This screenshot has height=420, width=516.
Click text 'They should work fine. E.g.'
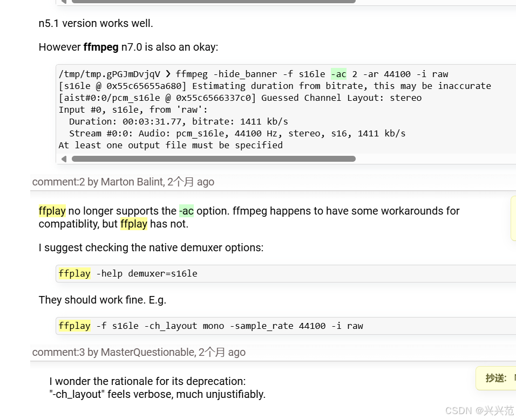coord(103,300)
